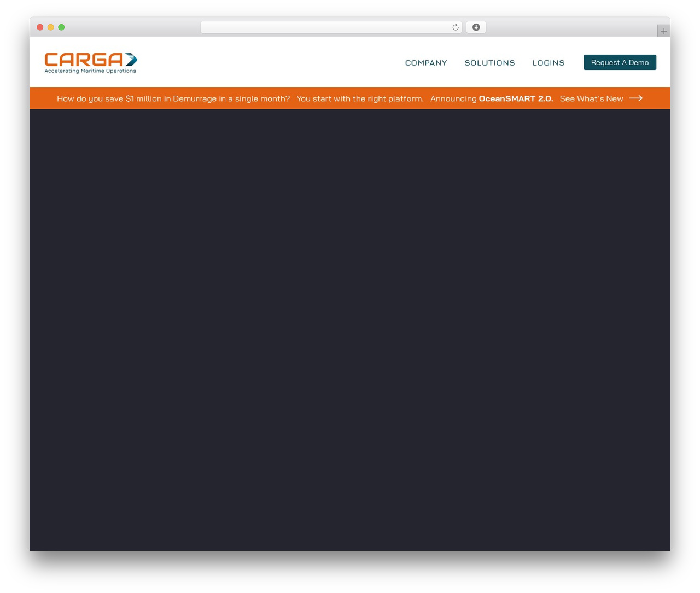This screenshot has height=593, width=700.
Task: Open the LOGINS menu
Action: (549, 63)
